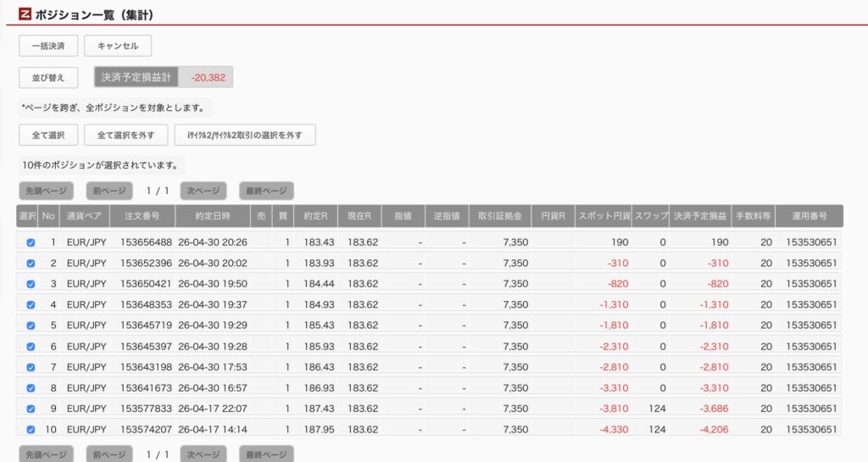Click the 約定日時 column header
Viewport: 868px width, 462px height.
(x=213, y=216)
